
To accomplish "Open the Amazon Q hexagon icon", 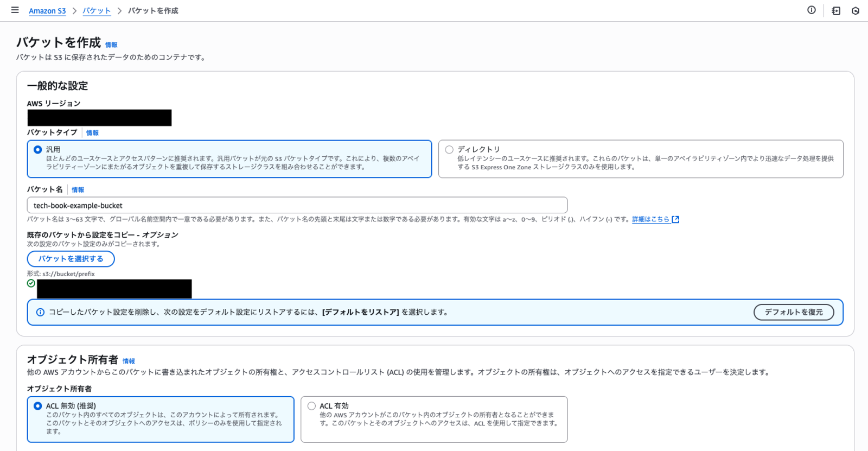I will [856, 11].
